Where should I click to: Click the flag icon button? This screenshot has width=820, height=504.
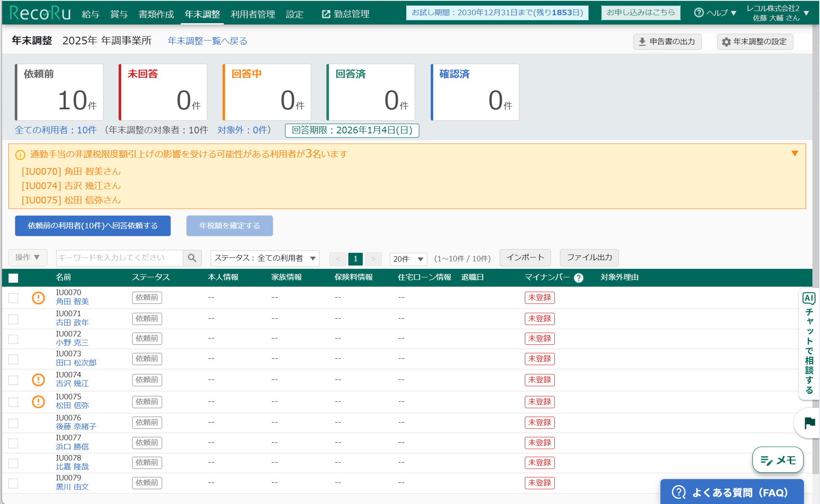(x=809, y=423)
